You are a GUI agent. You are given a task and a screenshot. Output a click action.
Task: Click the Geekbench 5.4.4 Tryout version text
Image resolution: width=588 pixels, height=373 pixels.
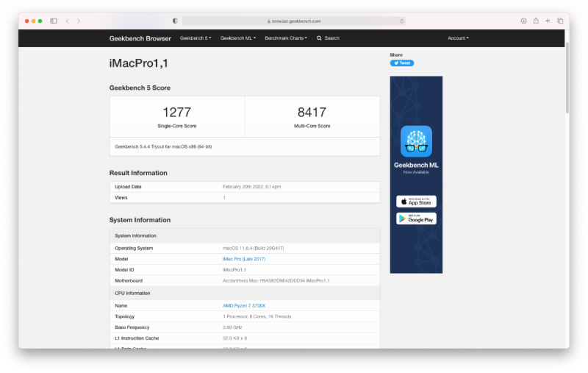point(163,146)
